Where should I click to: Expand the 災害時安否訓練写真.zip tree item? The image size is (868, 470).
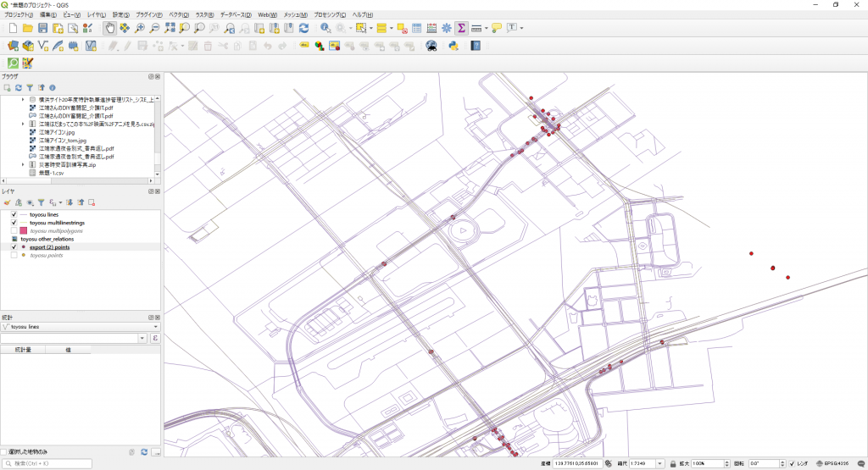coord(23,164)
